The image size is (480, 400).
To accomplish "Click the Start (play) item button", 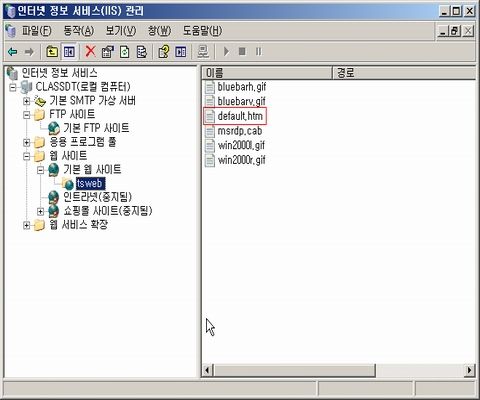I will [226, 52].
